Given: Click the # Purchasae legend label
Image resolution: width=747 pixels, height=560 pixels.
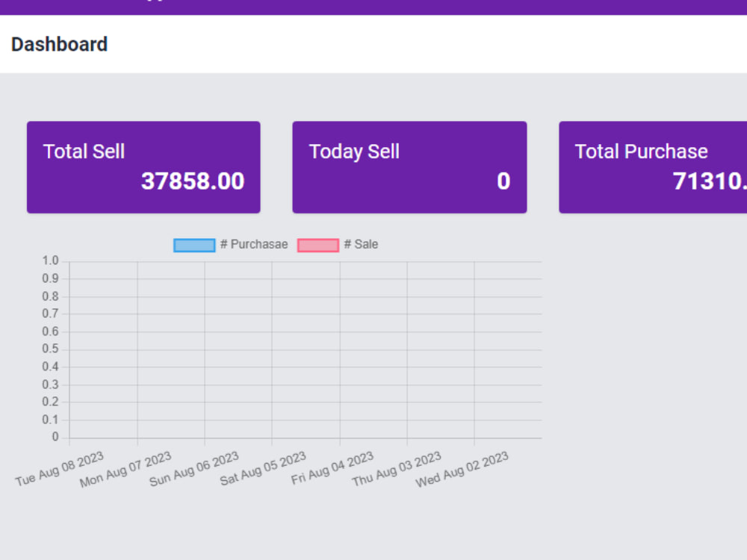Looking at the screenshot, I should pyautogui.click(x=254, y=244).
